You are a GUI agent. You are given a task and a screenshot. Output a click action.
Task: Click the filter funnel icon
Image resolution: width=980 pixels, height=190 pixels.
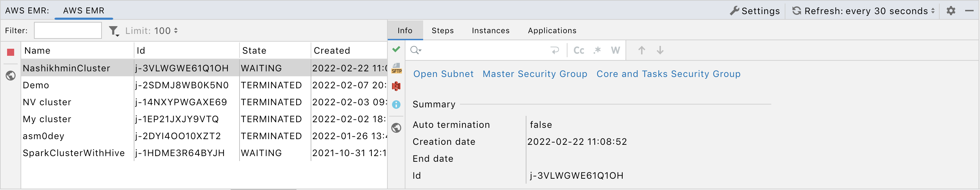(x=114, y=31)
